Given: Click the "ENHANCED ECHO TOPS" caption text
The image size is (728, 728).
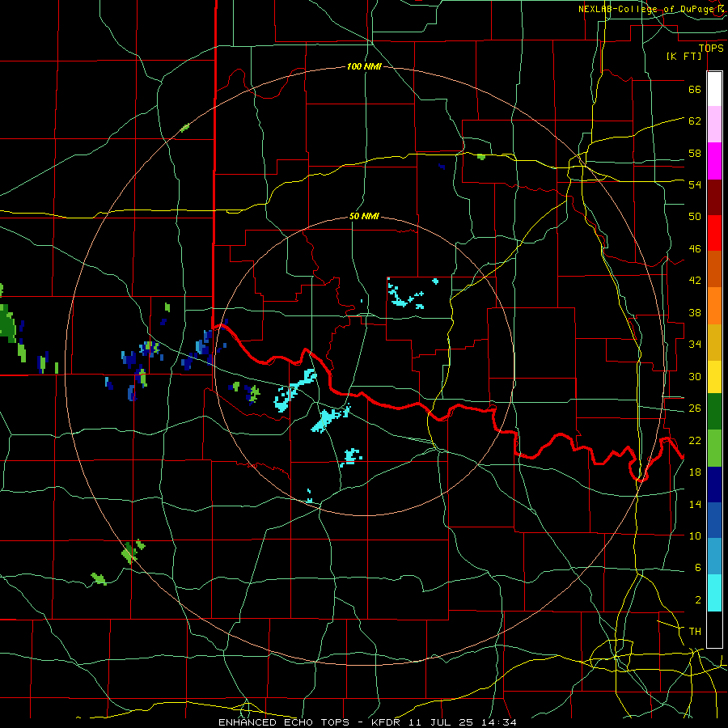Looking at the screenshot, I should 284,722.
